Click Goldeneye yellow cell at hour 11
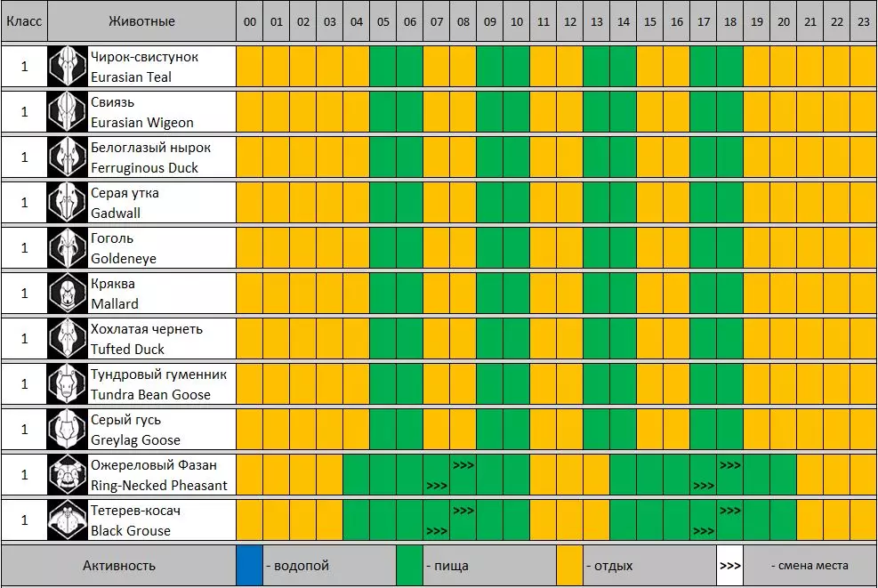The image size is (878, 588). (x=544, y=247)
